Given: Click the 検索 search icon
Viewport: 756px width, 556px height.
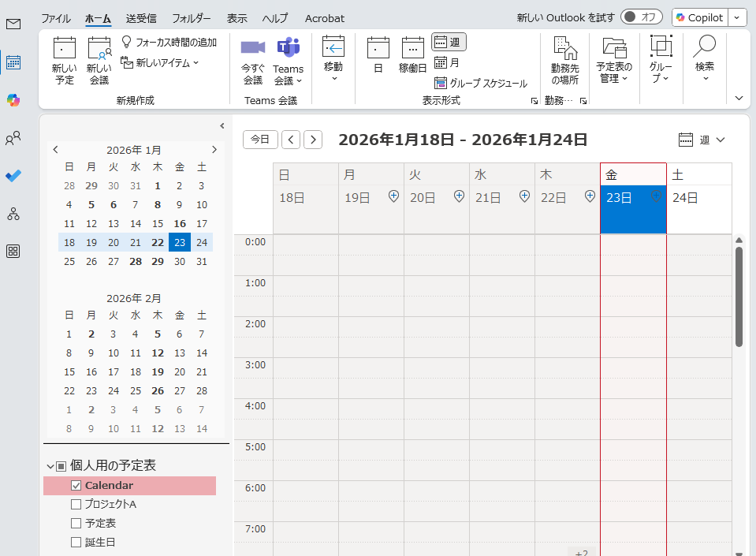Looking at the screenshot, I should (x=704, y=59).
